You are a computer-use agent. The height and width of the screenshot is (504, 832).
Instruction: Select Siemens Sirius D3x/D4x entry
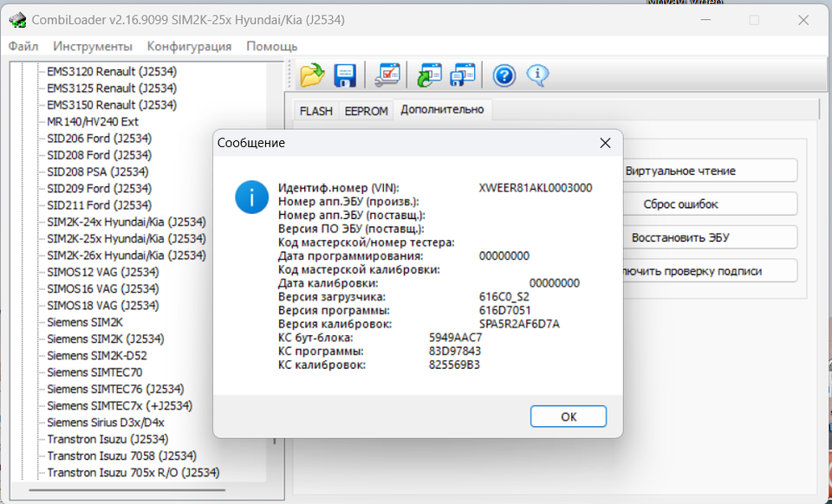pos(106,423)
